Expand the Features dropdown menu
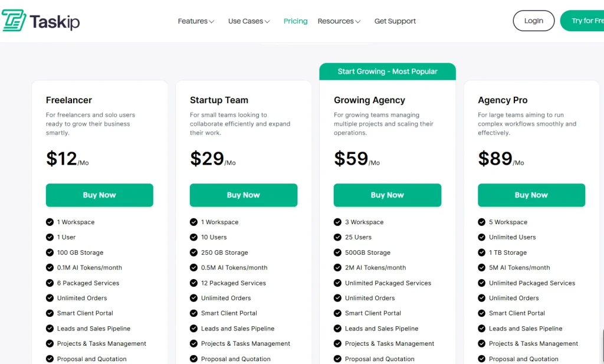The height and width of the screenshot is (364, 604). click(196, 21)
